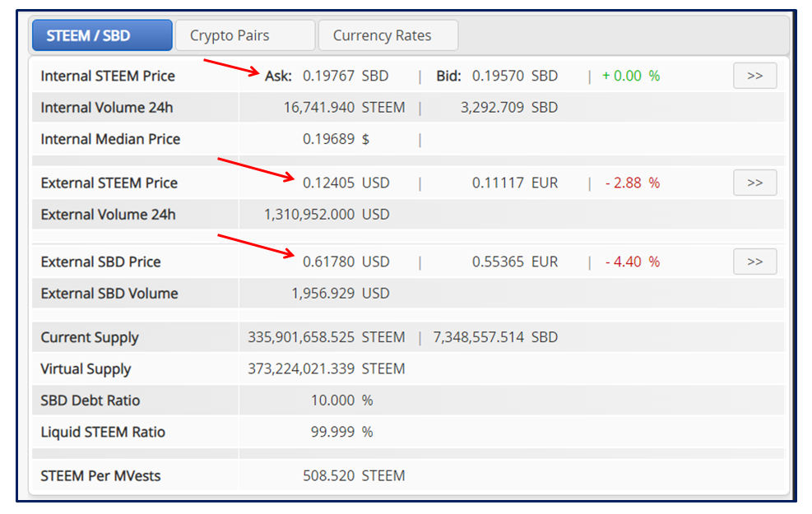Click the Bid price 0.19570 SBD
The height and width of the screenshot is (514, 812).
tap(515, 76)
